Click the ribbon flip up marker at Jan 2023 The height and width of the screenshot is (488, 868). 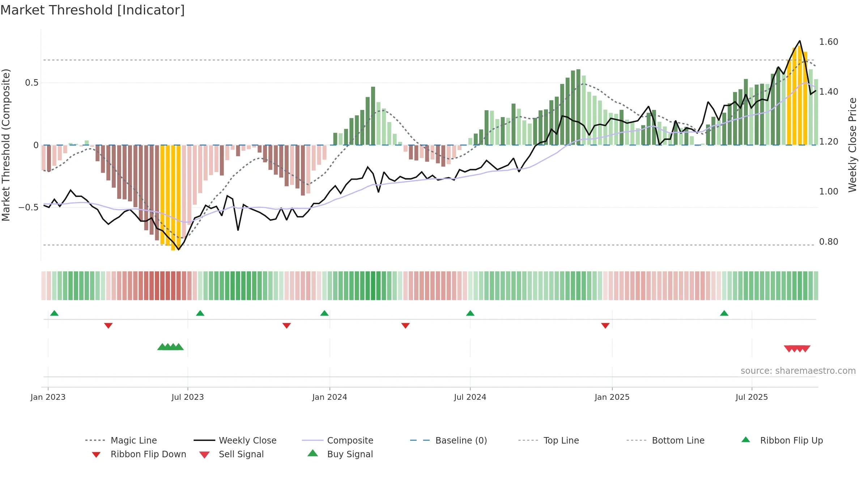pyautogui.click(x=54, y=313)
